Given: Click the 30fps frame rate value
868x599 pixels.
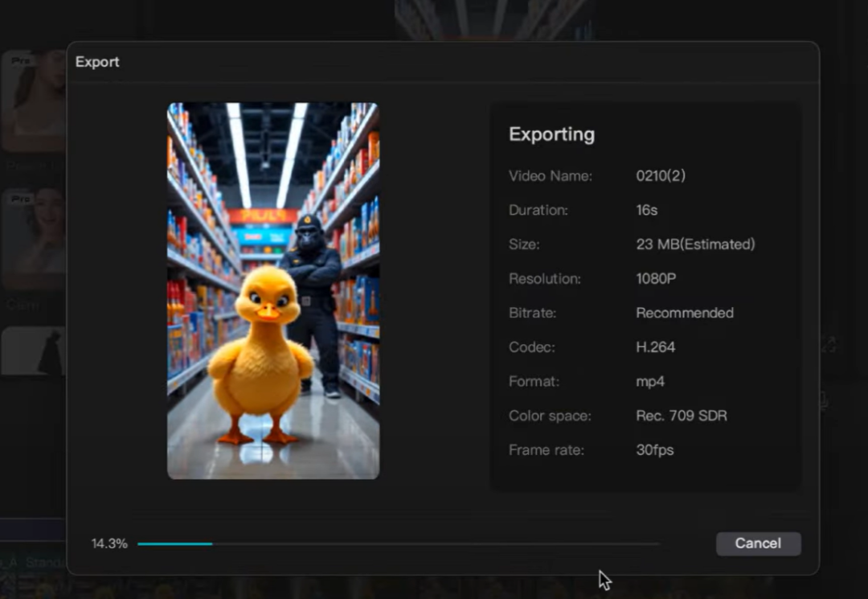Looking at the screenshot, I should [x=655, y=450].
